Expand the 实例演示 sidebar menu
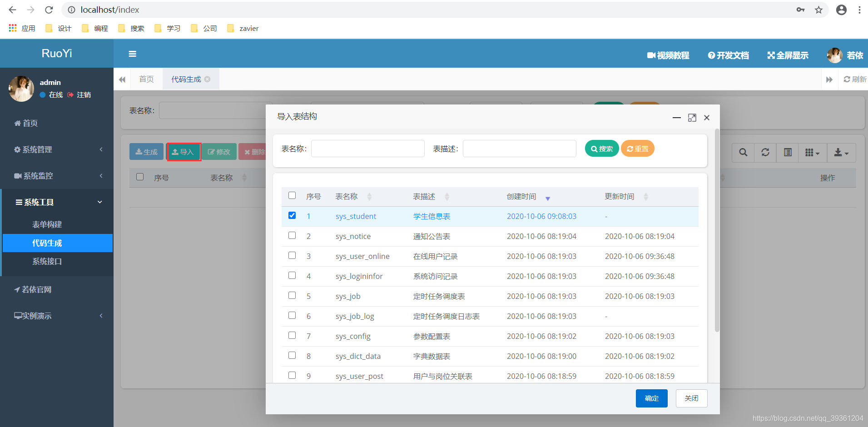Image resolution: width=868 pixels, height=427 pixels. tap(57, 316)
